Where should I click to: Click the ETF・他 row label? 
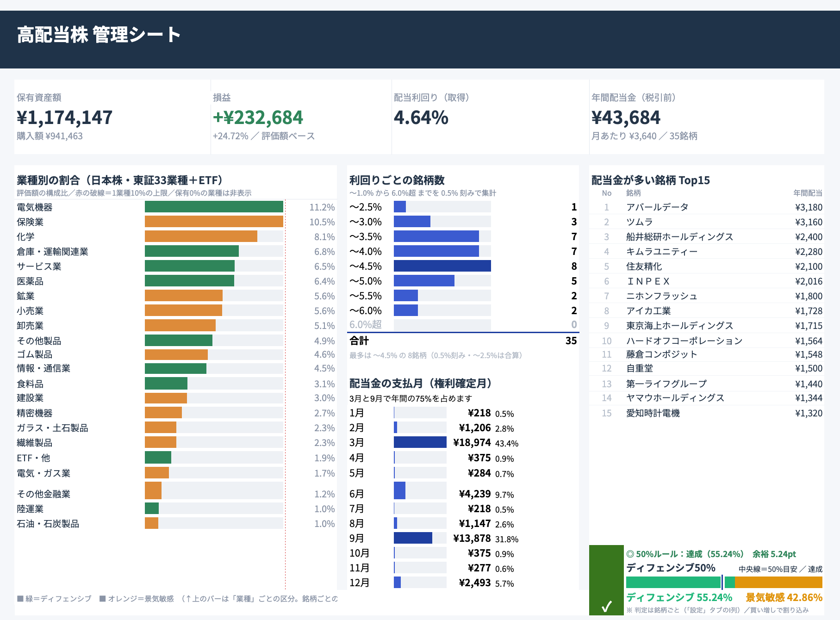tap(33, 458)
